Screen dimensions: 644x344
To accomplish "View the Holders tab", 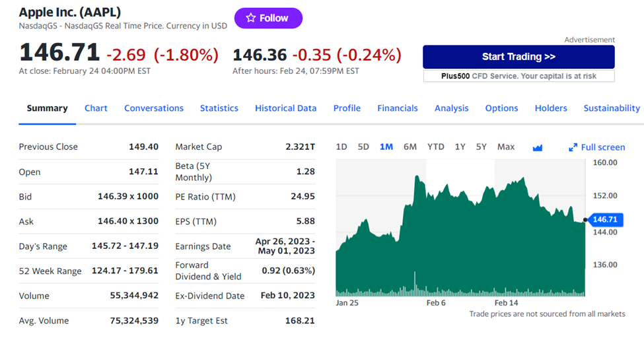I will coord(551,108).
